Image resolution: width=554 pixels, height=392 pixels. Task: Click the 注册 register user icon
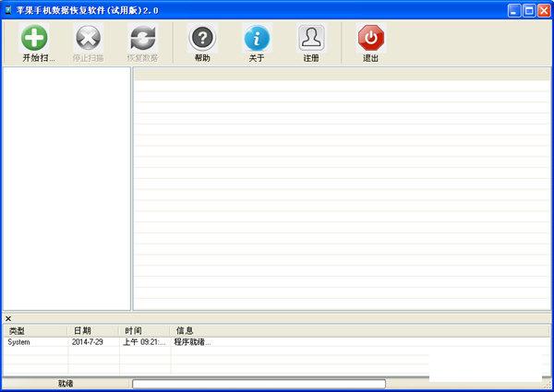(311, 39)
